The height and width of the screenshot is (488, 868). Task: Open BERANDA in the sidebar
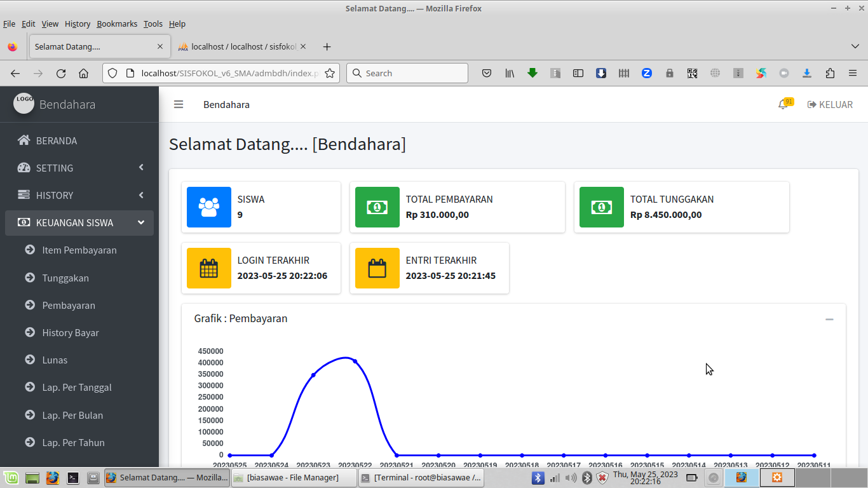(79, 140)
